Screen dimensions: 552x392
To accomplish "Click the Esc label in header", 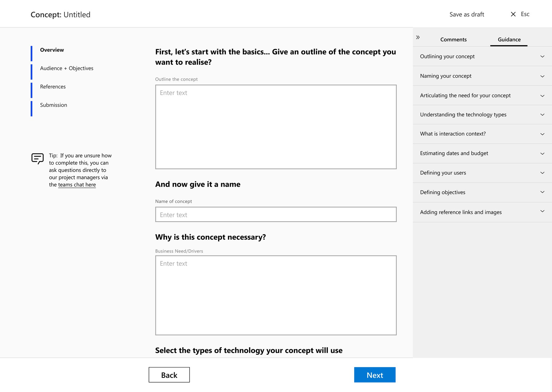I will pos(525,14).
